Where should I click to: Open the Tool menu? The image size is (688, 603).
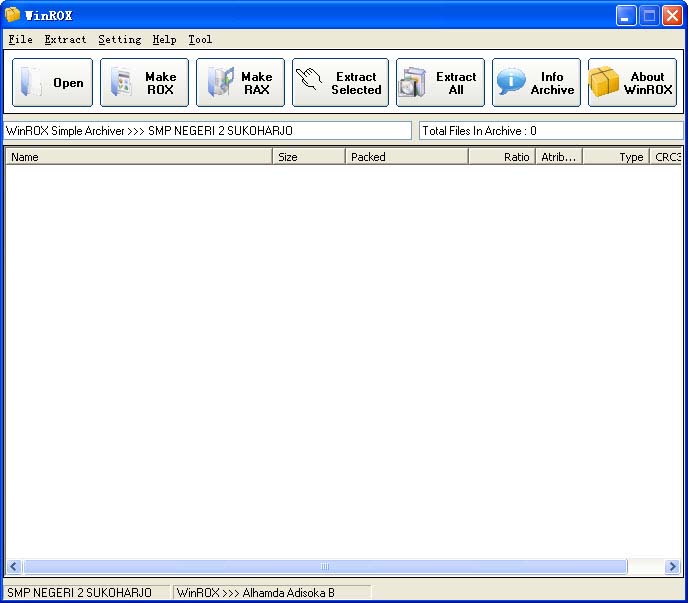click(200, 40)
